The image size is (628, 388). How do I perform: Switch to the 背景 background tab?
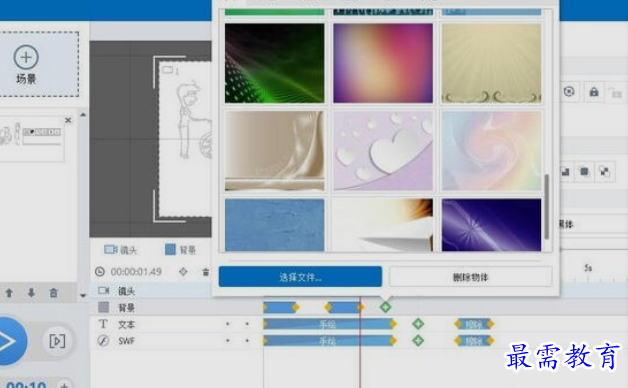pos(180,250)
